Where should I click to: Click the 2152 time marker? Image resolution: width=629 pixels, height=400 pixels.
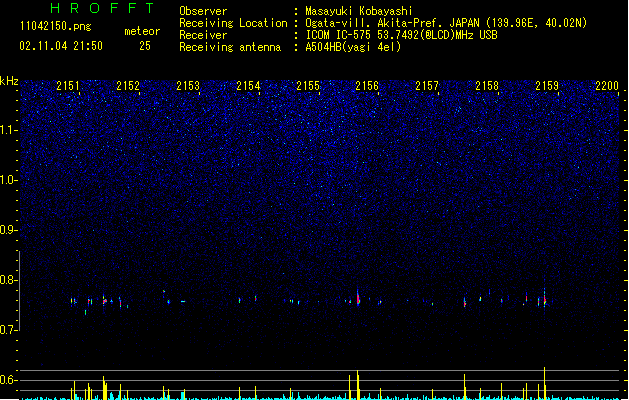click(x=128, y=86)
